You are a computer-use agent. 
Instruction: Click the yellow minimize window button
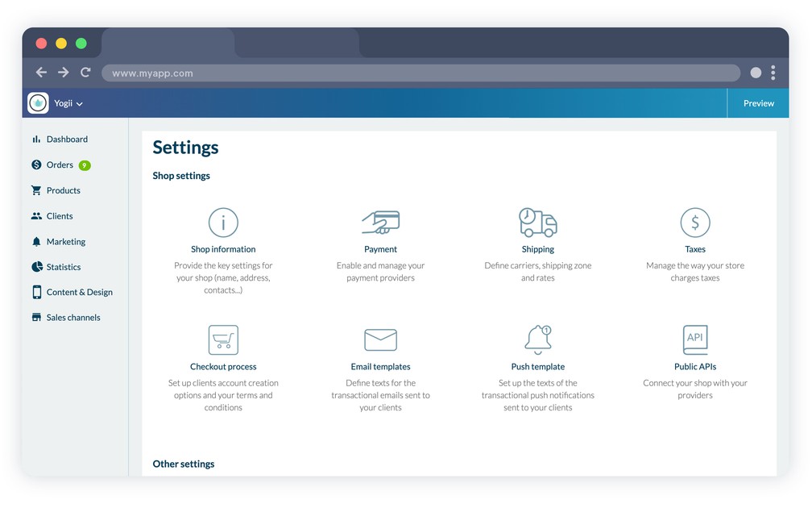coord(61,44)
